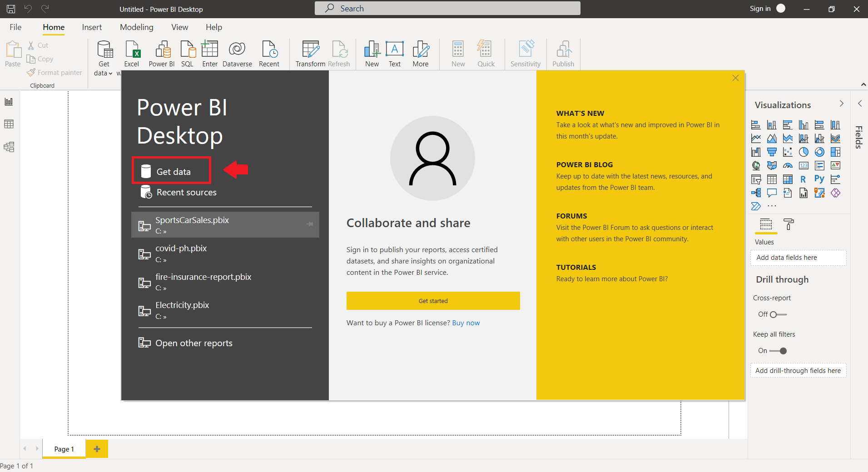Click the yellow Get started button
The height and width of the screenshot is (472, 868).
coord(433,301)
